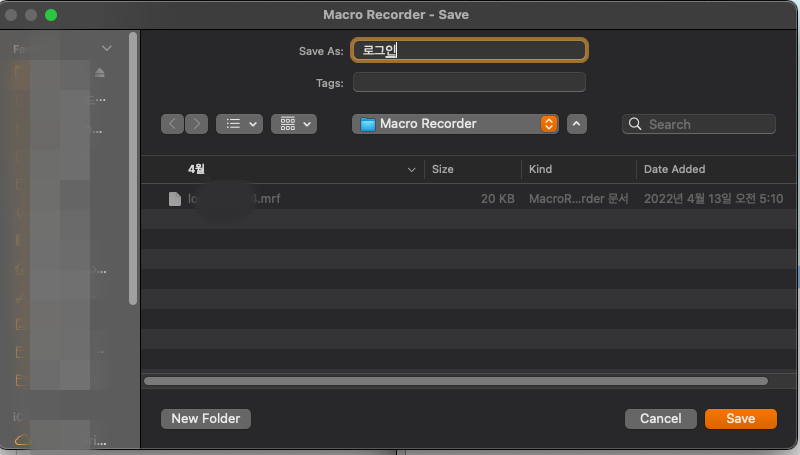800x455 pixels.
Task: Click the Save button
Action: click(740, 418)
